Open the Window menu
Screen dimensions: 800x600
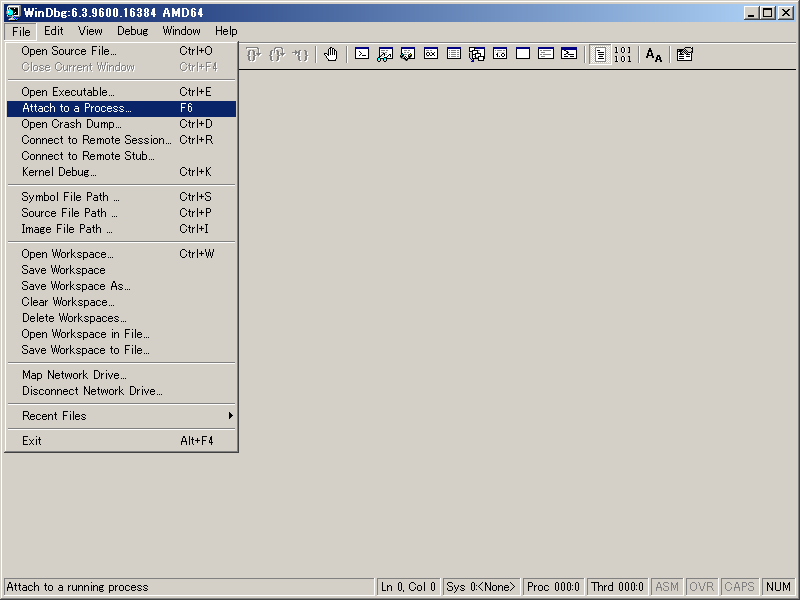(x=181, y=31)
